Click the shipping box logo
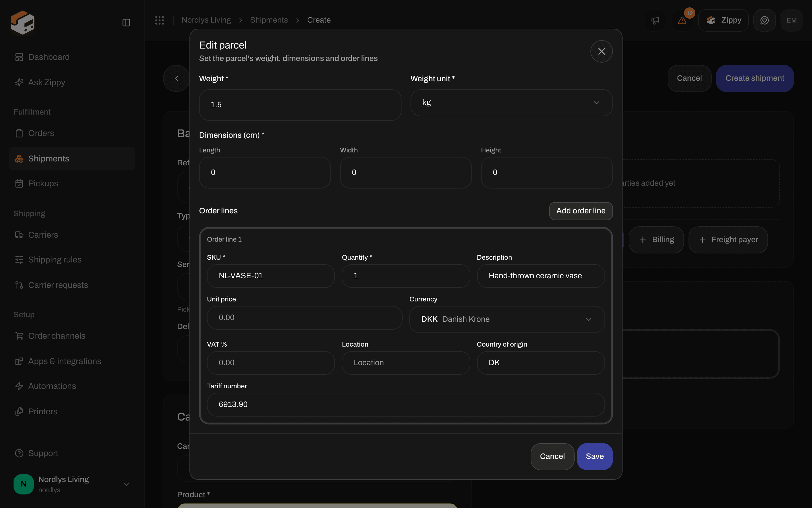The width and height of the screenshot is (812, 508). (x=23, y=23)
